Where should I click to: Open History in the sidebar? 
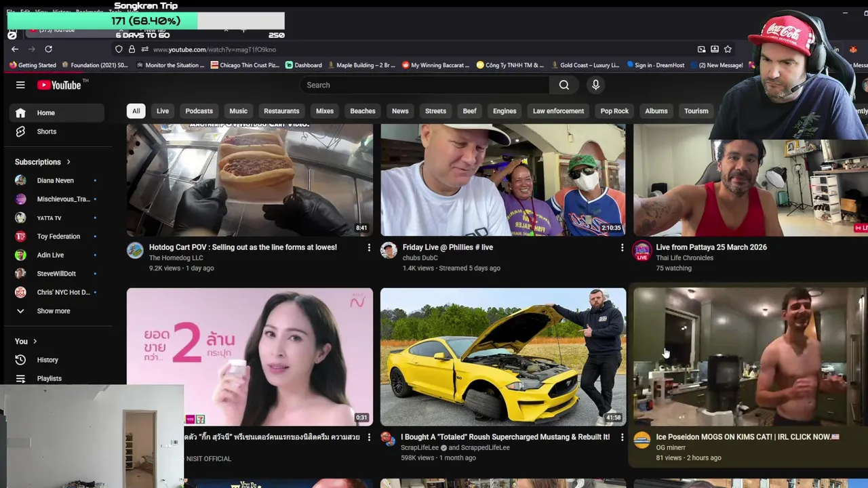click(57, 360)
